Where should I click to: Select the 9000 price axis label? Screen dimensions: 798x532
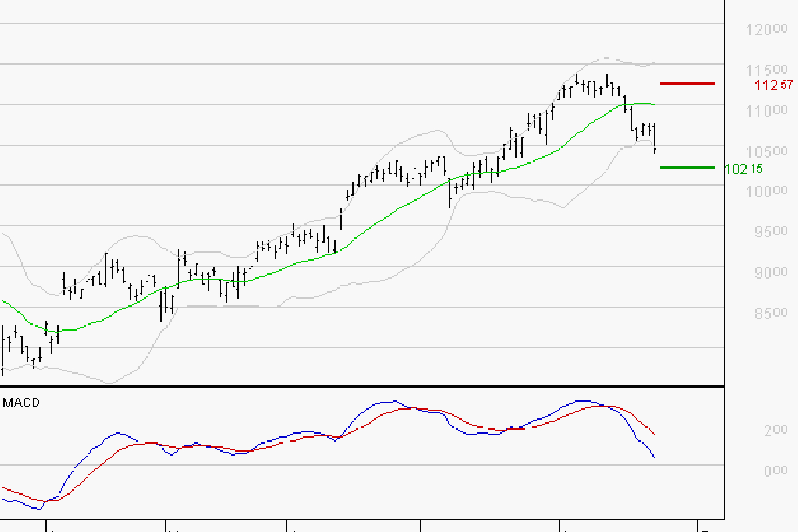click(771, 273)
